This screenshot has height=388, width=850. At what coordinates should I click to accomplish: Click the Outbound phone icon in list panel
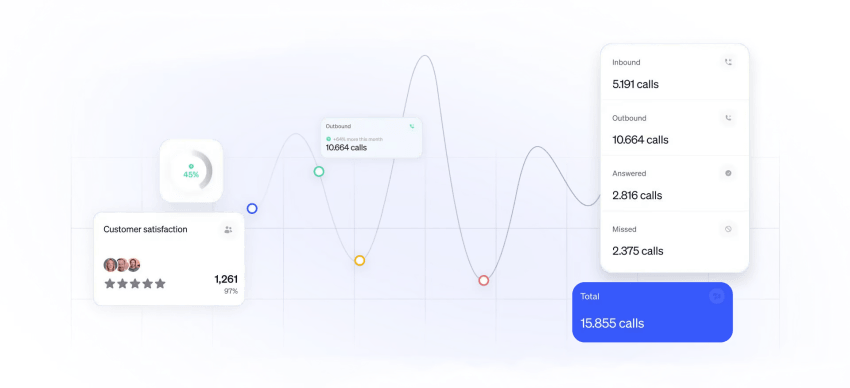pos(728,118)
